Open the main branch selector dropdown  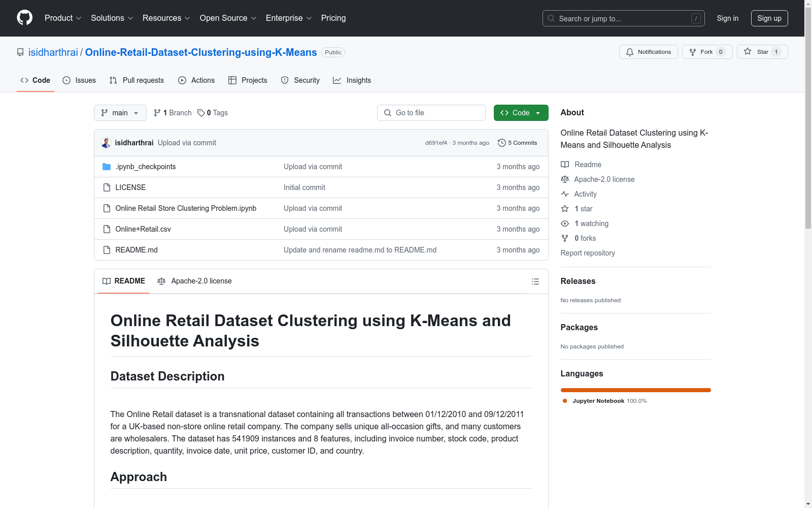[120, 113]
